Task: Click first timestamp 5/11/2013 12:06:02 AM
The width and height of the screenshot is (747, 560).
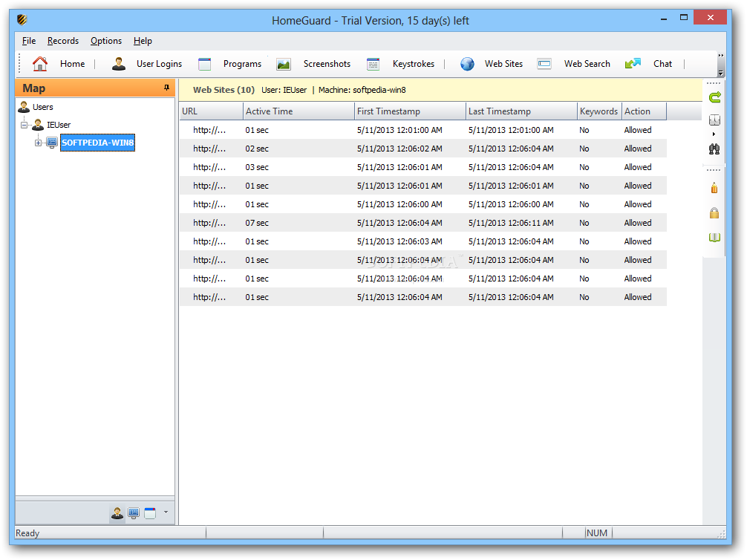Action: (399, 149)
